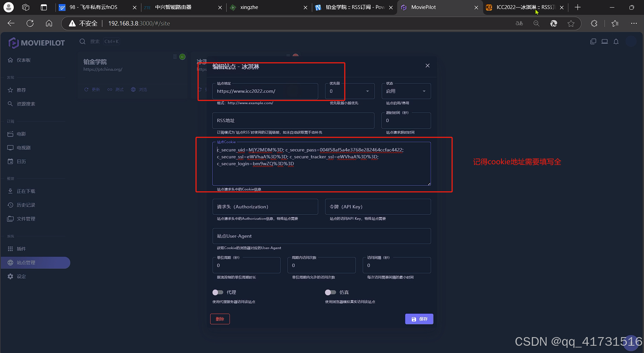Open the 推荐 recommendations sidebar item
Viewport: 644px width, 353px height.
[x=17, y=90]
